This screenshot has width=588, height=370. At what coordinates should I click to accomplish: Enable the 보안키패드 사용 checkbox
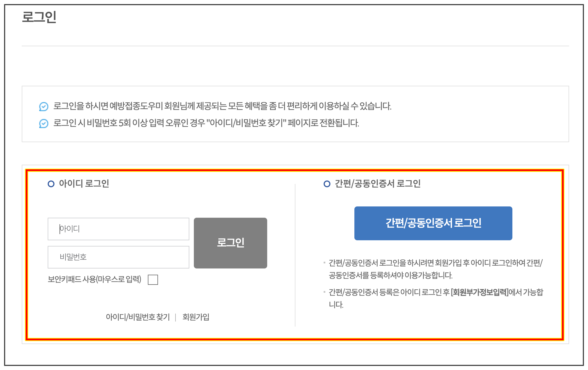(153, 280)
